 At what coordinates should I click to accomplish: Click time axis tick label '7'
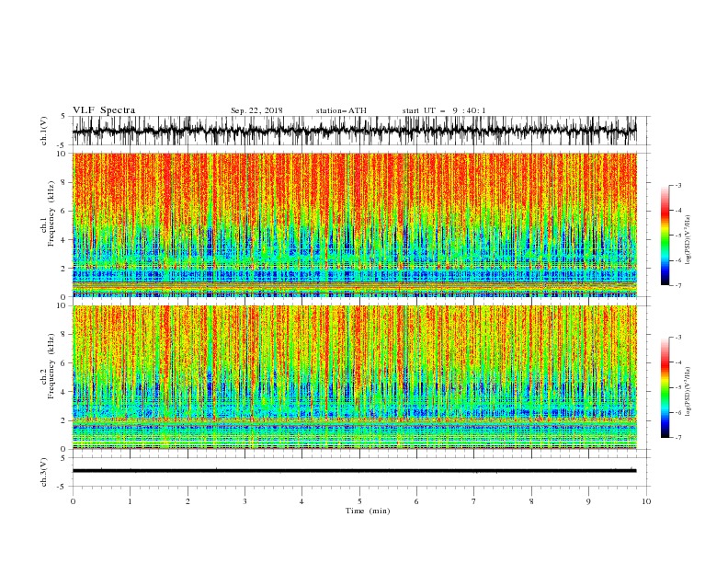tap(474, 501)
